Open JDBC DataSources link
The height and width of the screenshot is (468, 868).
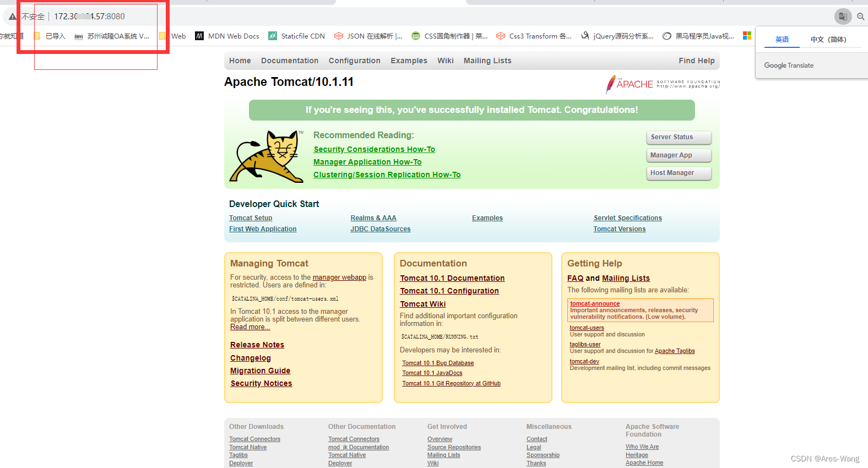[381, 229]
